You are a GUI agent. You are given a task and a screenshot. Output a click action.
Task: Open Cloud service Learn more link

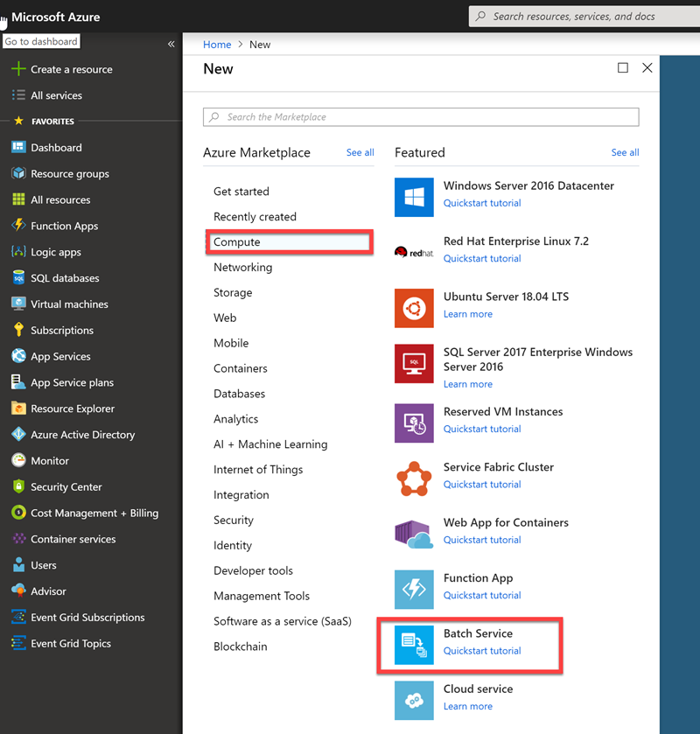[468, 706]
